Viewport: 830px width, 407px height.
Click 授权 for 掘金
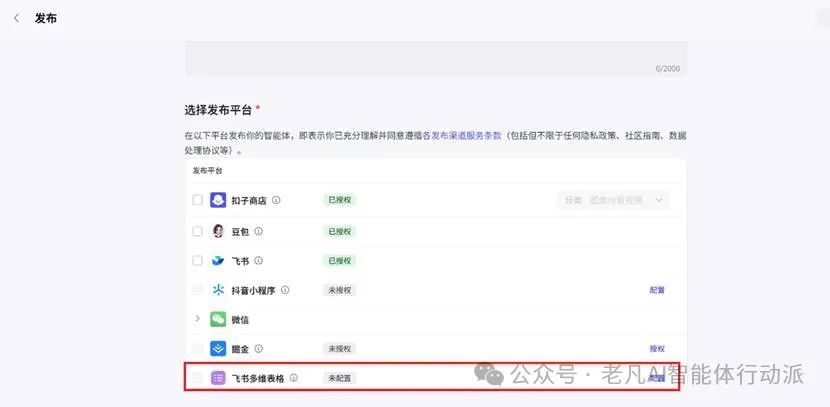[x=657, y=349]
